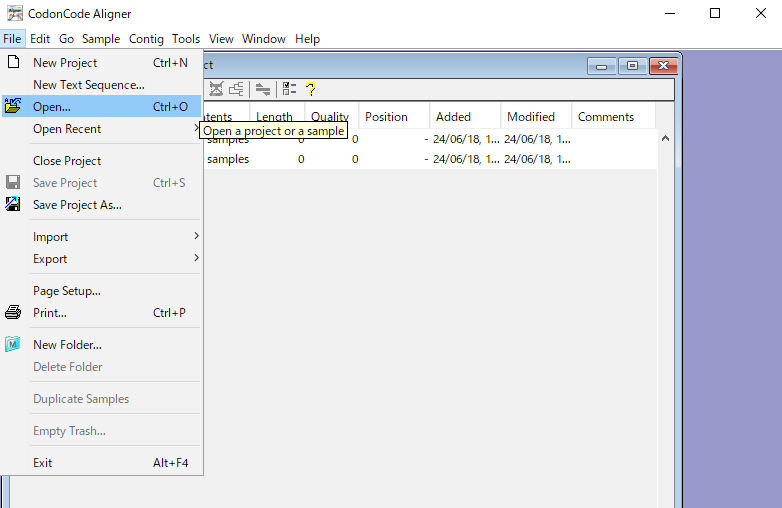Sort by the Quality column header
Image resolution: width=782 pixels, height=508 pixels.
click(332, 117)
